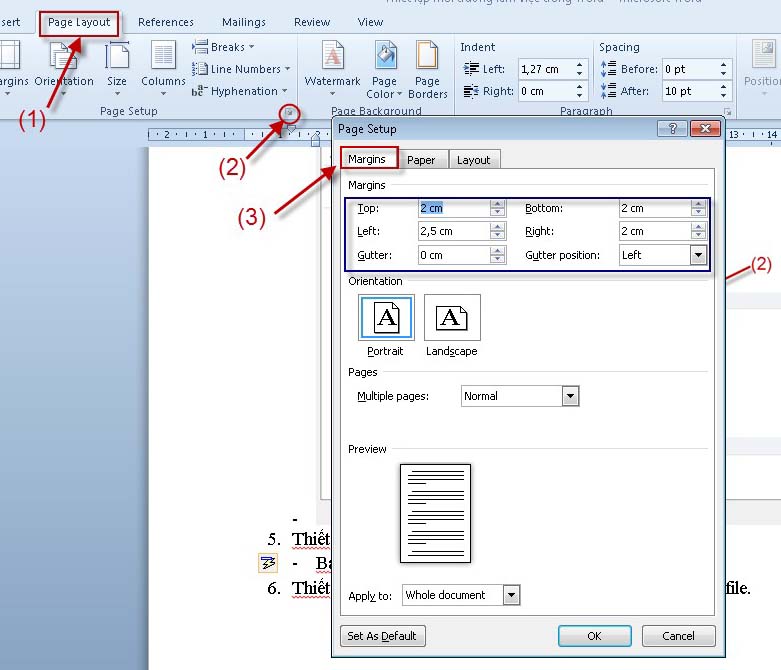Expand the Gutter position dropdown
Screen dimensions: 781x670
[698, 255]
